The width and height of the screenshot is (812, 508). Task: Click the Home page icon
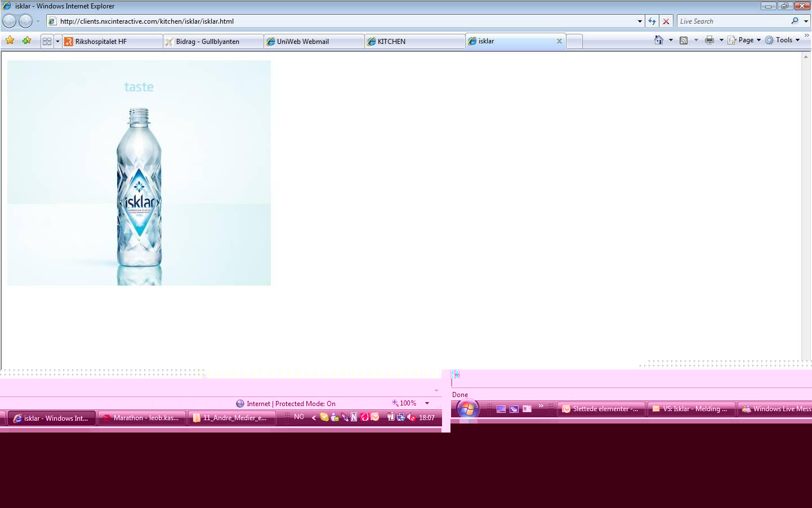(658, 40)
